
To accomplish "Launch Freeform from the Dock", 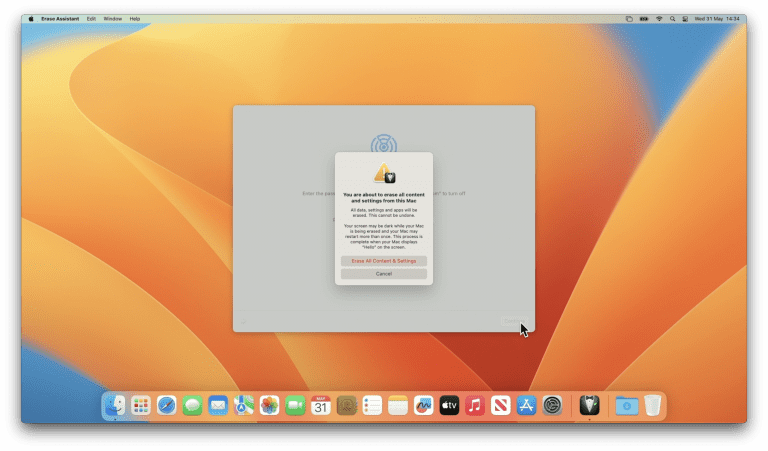I will point(424,405).
